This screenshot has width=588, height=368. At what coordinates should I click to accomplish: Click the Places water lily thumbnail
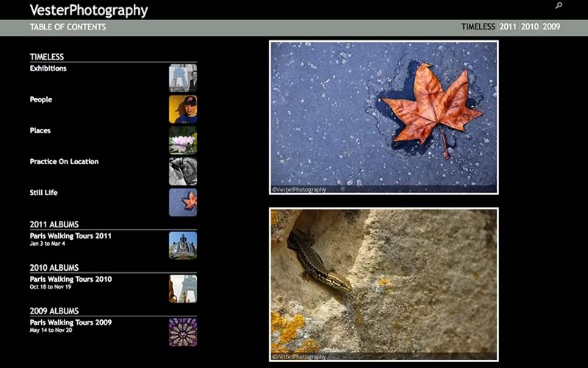click(x=182, y=140)
